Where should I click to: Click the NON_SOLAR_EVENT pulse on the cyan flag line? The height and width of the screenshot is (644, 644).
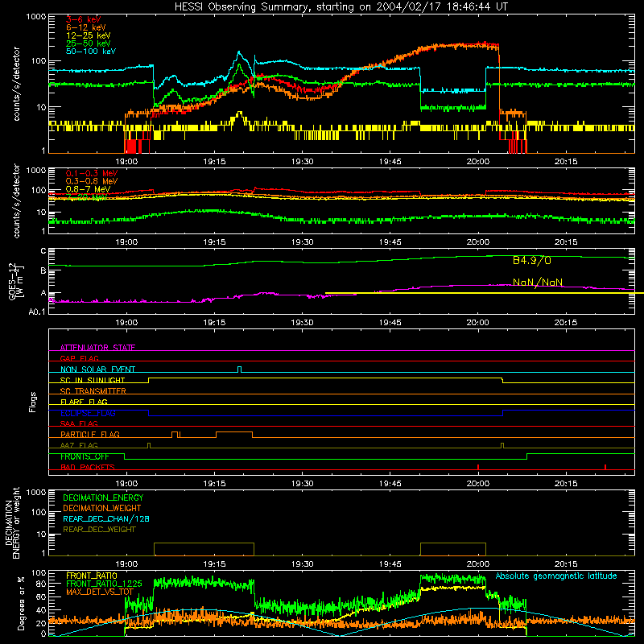click(x=239, y=369)
